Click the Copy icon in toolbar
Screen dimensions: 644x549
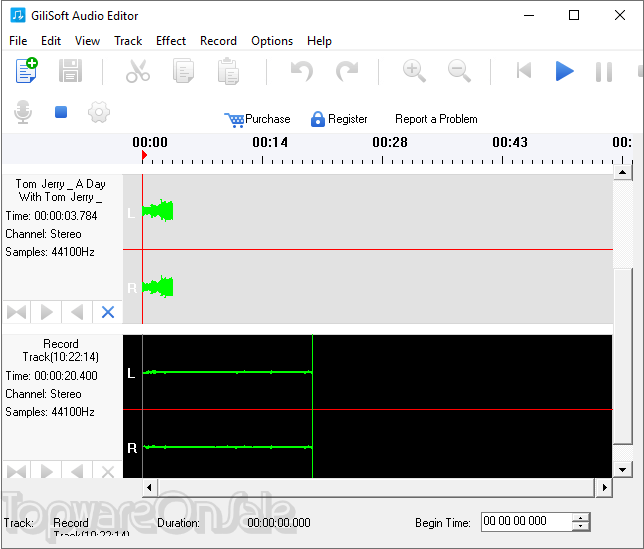click(183, 71)
